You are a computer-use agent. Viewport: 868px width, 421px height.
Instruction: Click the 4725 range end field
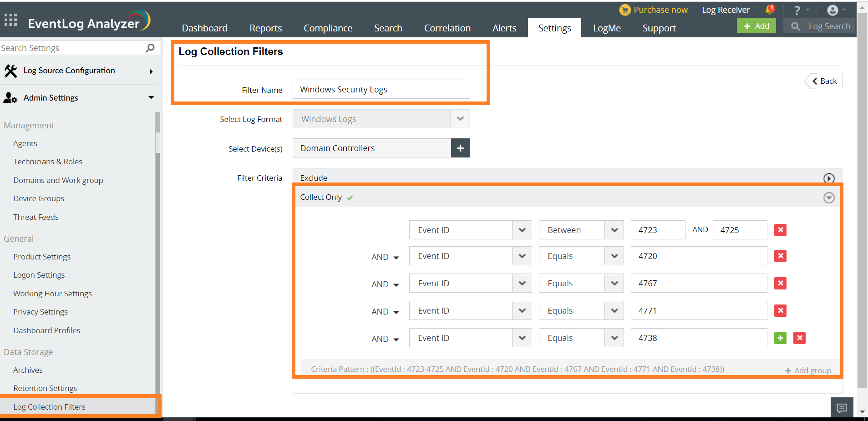pos(740,230)
